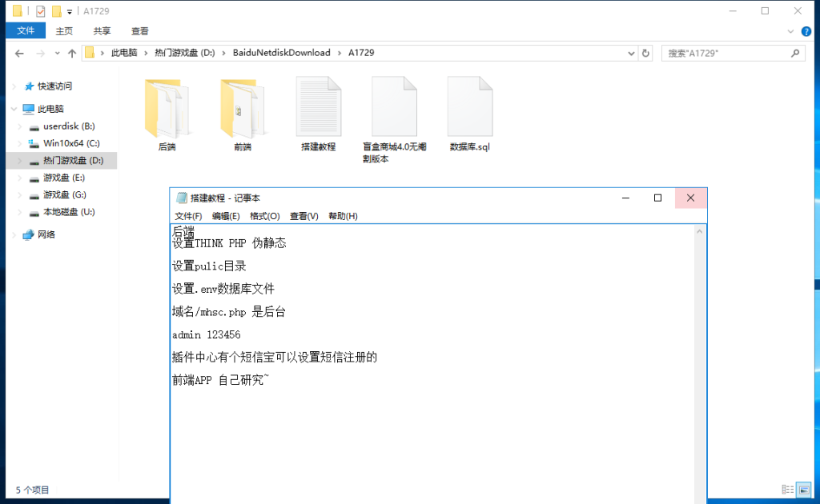Click A1729 breadcrumb segment

point(361,53)
